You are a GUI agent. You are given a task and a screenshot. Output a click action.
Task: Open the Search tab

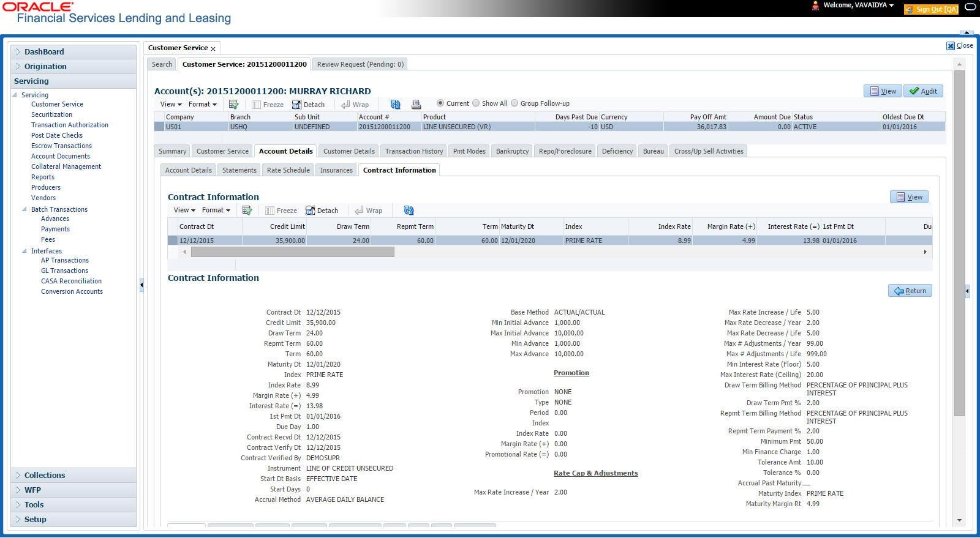click(x=162, y=64)
